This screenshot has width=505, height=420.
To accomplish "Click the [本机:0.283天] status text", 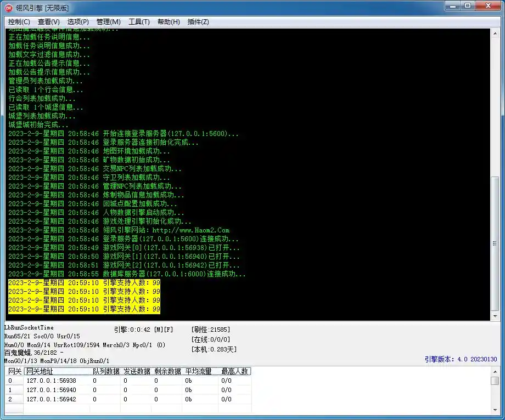I will 214,350.
